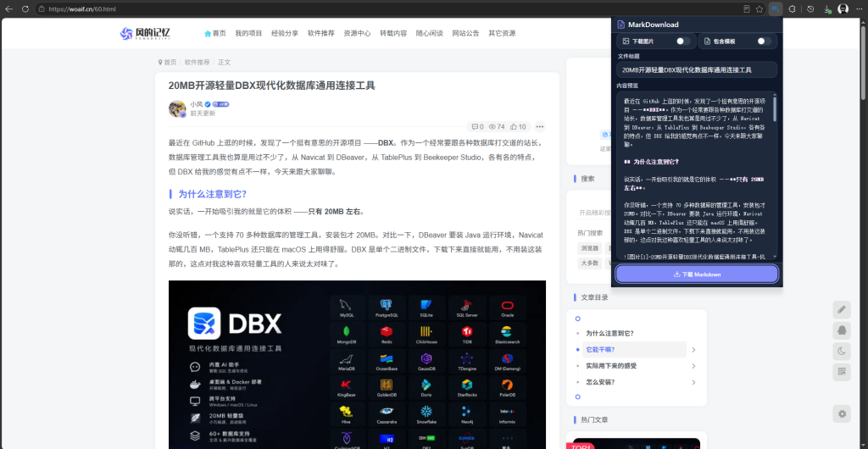Expand the 怎么安装? chevron
The width and height of the screenshot is (868, 449).
pyautogui.click(x=693, y=382)
